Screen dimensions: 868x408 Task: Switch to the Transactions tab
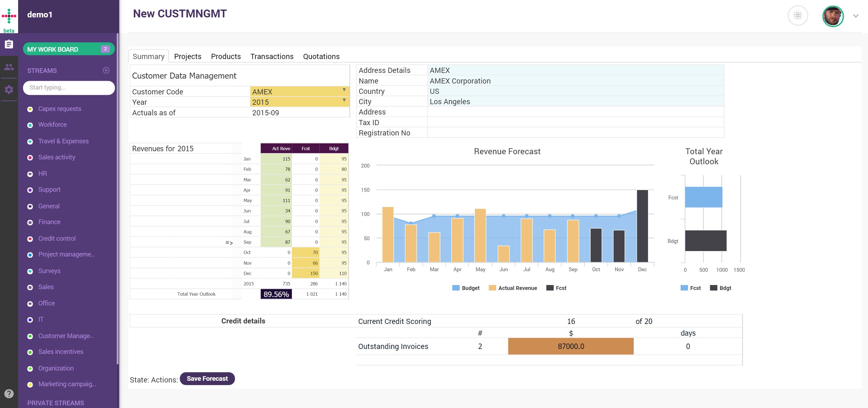(x=271, y=57)
